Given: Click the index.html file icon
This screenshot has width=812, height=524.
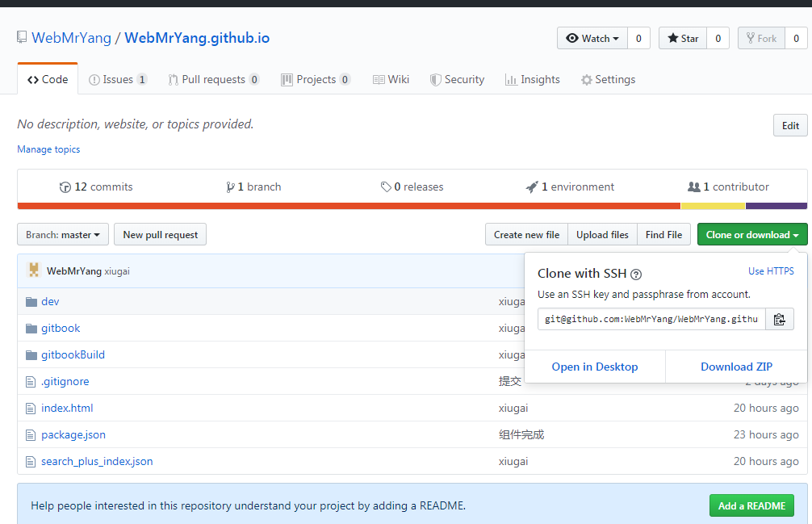Looking at the screenshot, I should click(31, 408).
